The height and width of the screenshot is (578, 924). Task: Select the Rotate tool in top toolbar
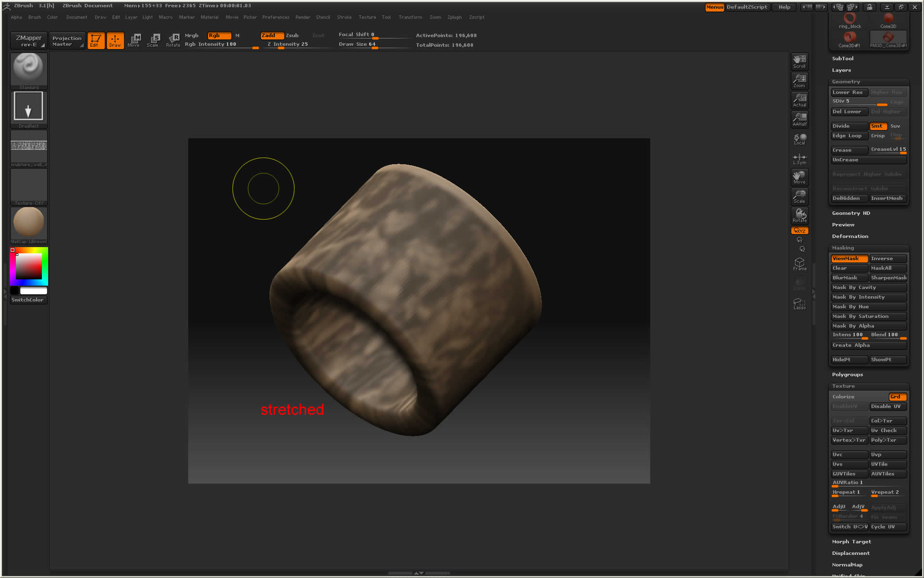173,40
